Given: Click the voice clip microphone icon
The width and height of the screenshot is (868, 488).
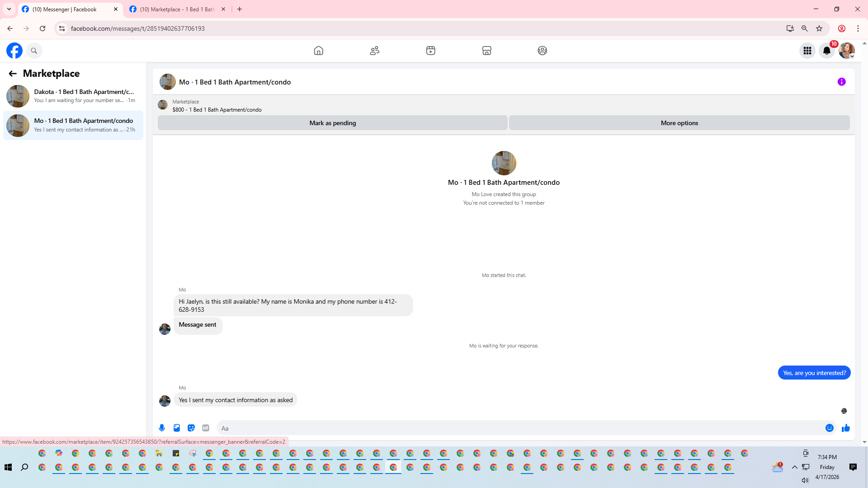Looking at the screenshot, I should [162, 428].
